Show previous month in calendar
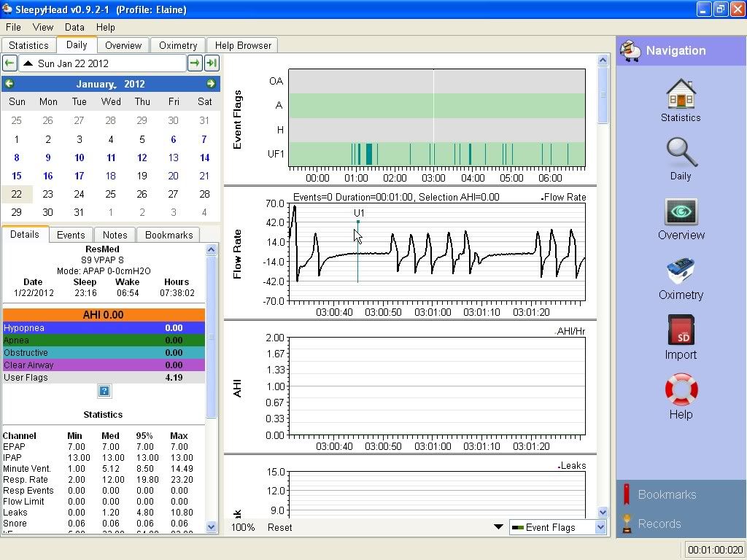The height and width of the screenshot is (560, 747). coord(9,84)
